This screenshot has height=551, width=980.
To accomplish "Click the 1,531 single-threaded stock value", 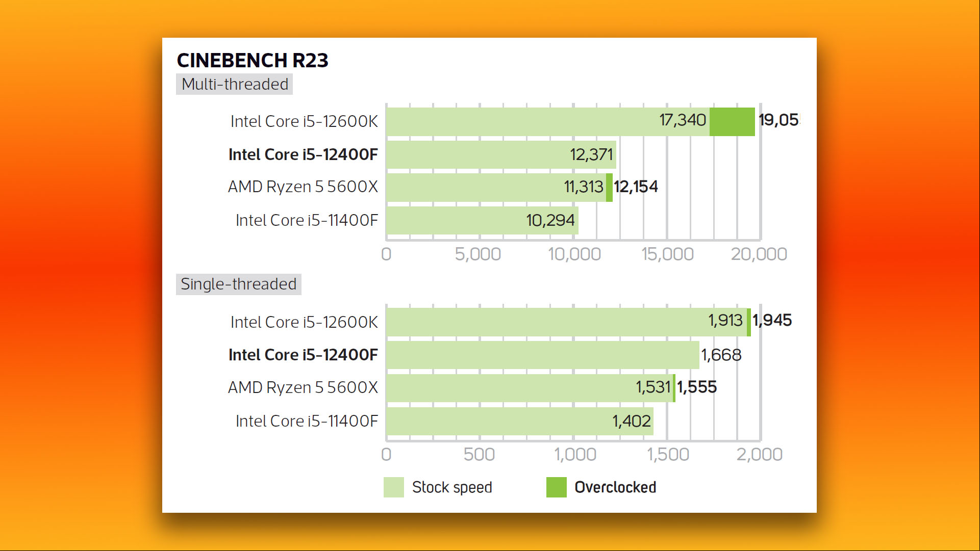I will (653, 387).
